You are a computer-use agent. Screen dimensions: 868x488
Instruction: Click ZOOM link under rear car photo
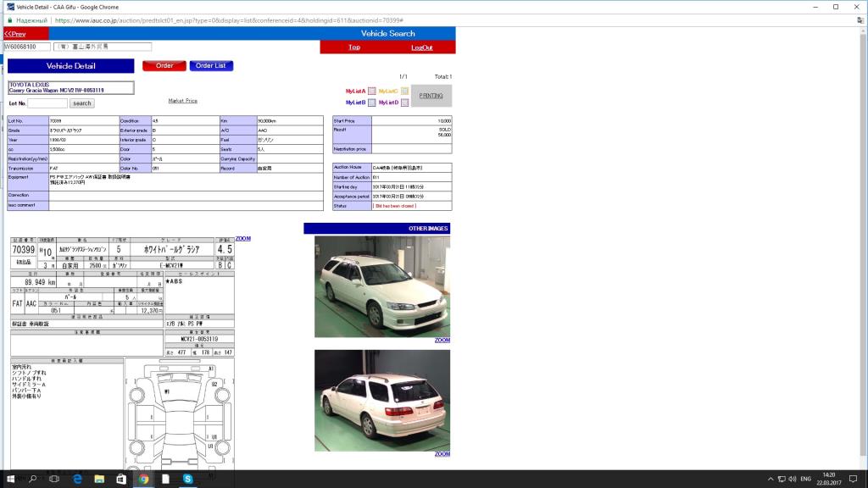tap(442, 454)
